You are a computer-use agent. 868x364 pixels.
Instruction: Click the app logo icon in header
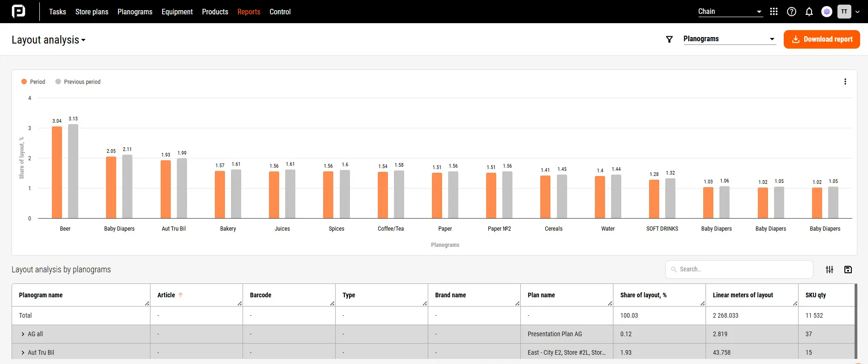[x=19, y=12]
